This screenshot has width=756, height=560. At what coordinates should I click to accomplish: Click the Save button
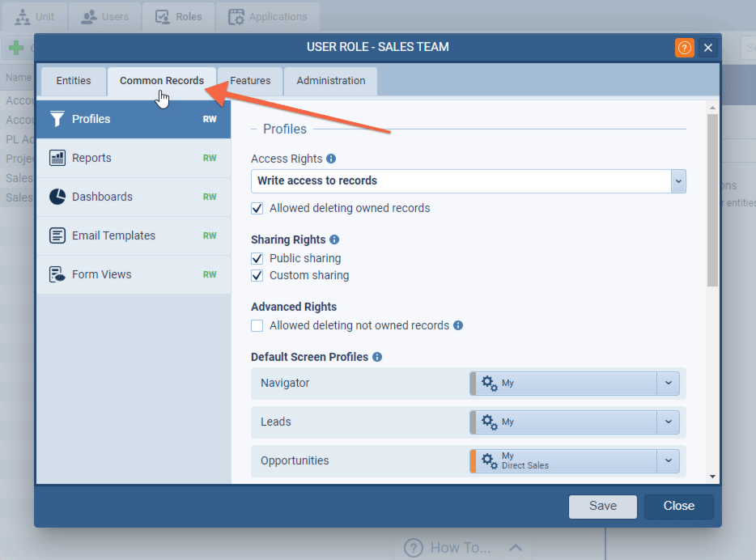point(602,506)
